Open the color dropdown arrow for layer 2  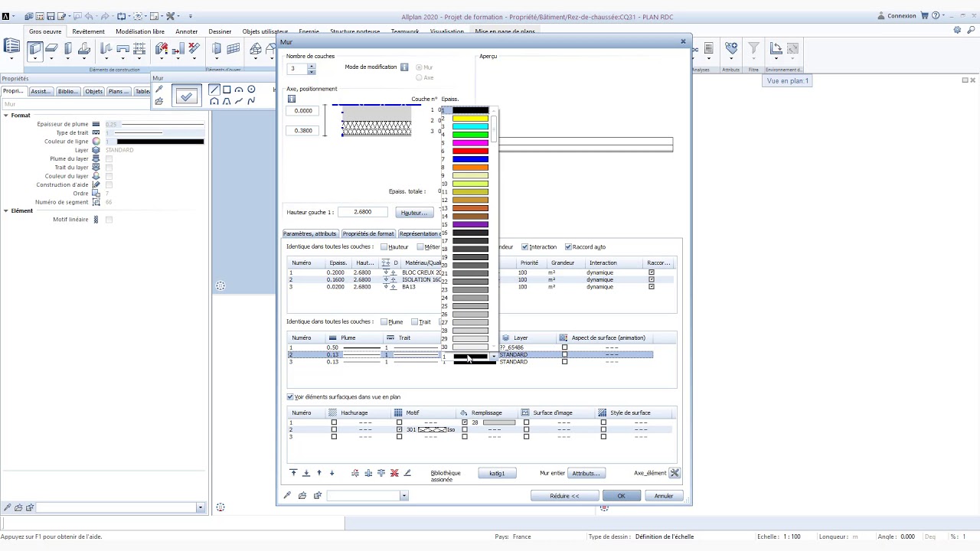pyautogui.click(x=494, y=356)
